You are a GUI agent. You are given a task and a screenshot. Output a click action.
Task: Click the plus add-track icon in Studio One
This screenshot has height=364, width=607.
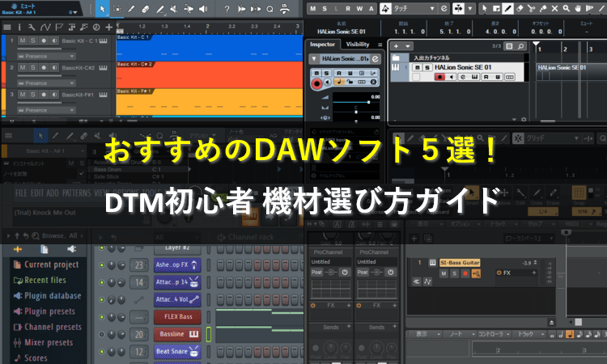(x=108, y=27)
